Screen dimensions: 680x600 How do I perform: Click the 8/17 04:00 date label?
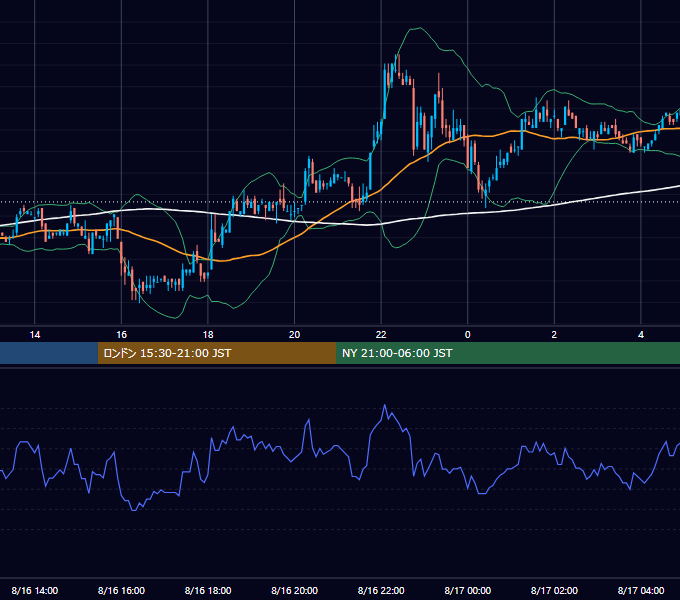(x=641, y=590)
